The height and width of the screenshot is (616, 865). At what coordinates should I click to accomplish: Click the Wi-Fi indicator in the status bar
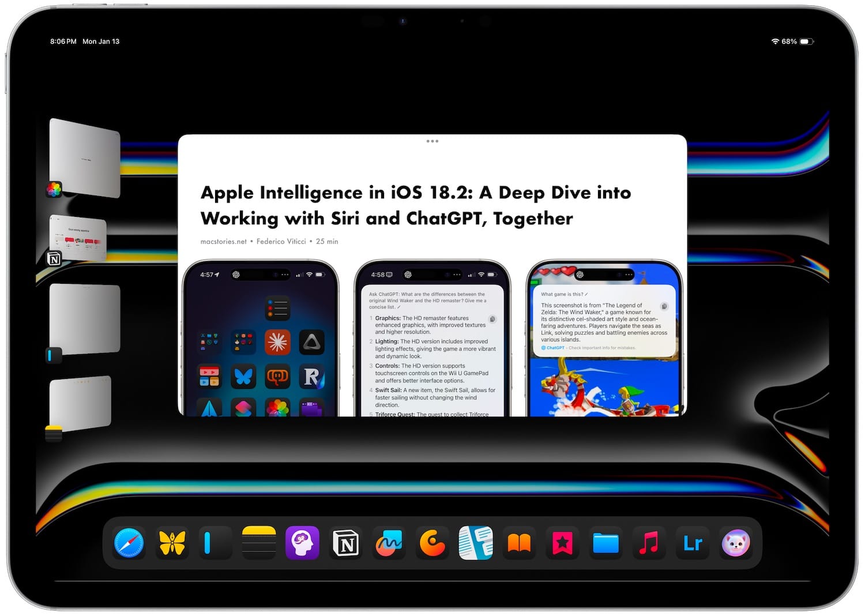pos(775,41)
